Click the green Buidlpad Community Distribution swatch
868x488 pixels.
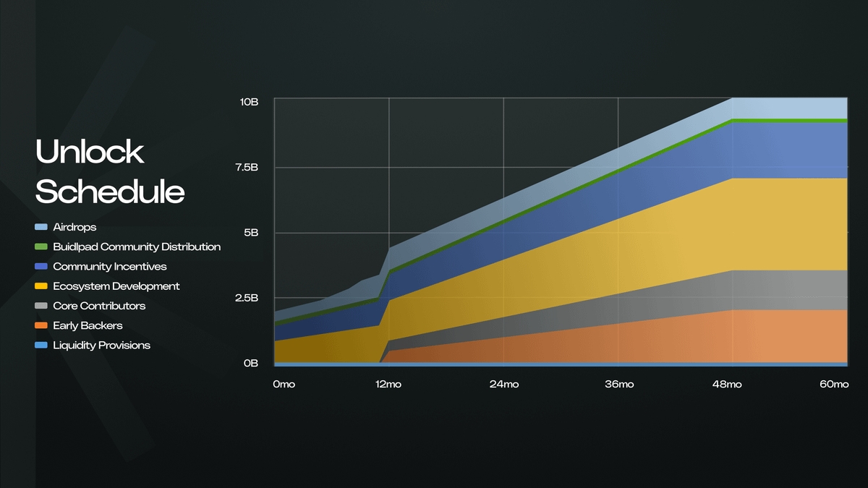pos(41,247)
